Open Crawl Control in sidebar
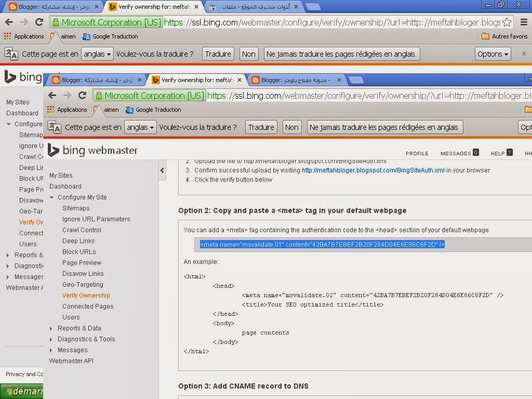Screen dimensions: 532x399 pyautogui.click(x=82, y=230)
